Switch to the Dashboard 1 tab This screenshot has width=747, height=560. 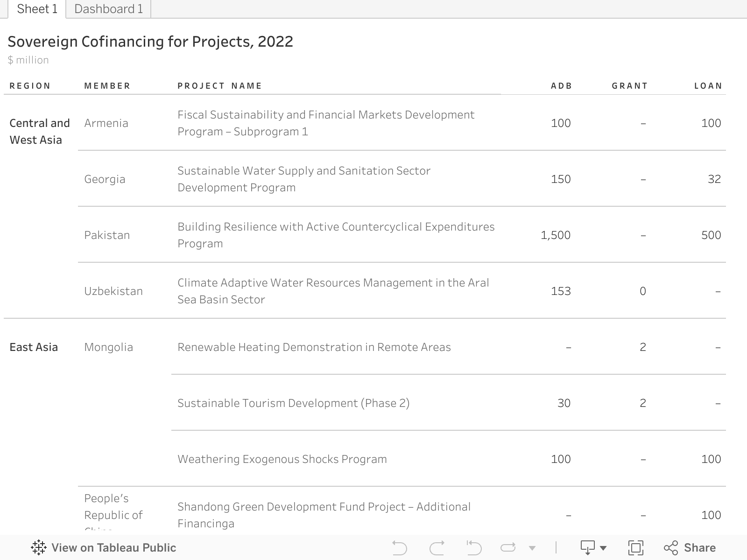pyautogui.click(x=108, y=9)
